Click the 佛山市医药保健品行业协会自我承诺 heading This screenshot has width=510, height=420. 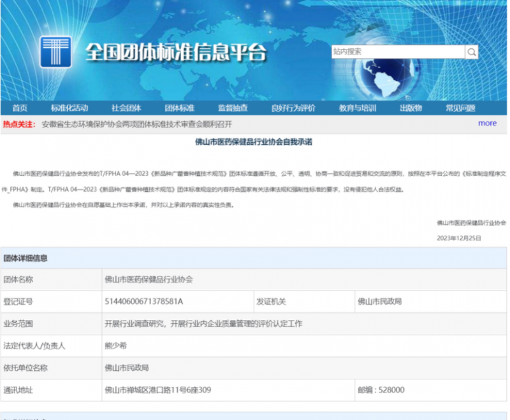(x=254, y=141)
